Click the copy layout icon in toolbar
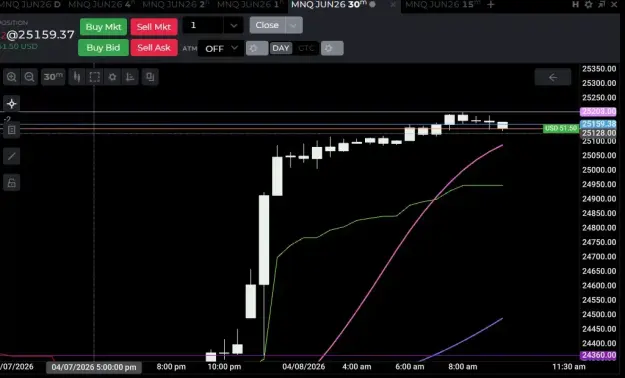This screenshot has height=378, width=625. click(x=150, y=77)
